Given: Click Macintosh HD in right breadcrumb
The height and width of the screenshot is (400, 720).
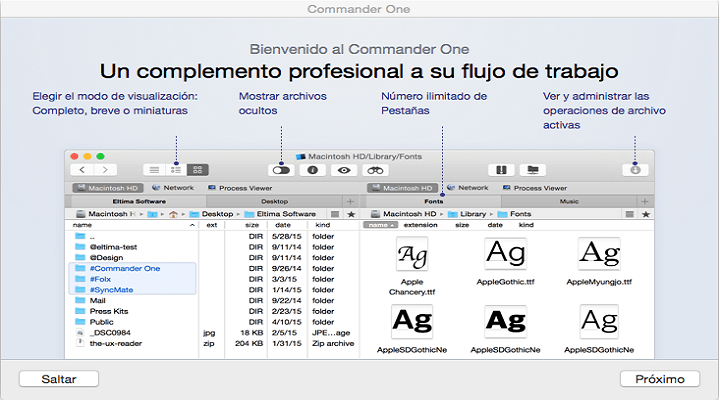Looking at the screenshot, I should pyautogui.click(x=404, y=214).
